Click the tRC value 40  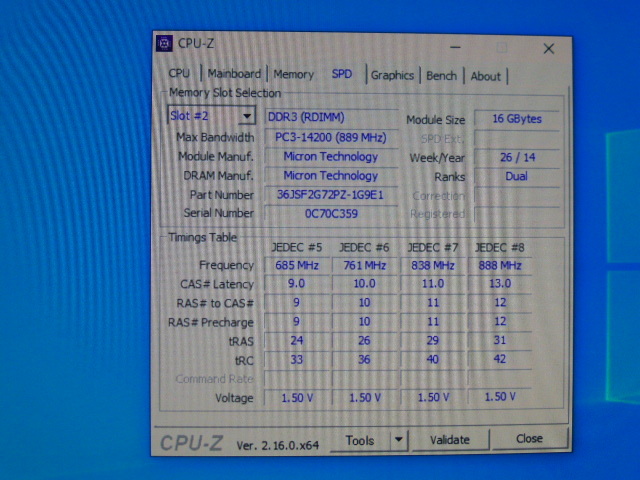click(x=433, y=359)
